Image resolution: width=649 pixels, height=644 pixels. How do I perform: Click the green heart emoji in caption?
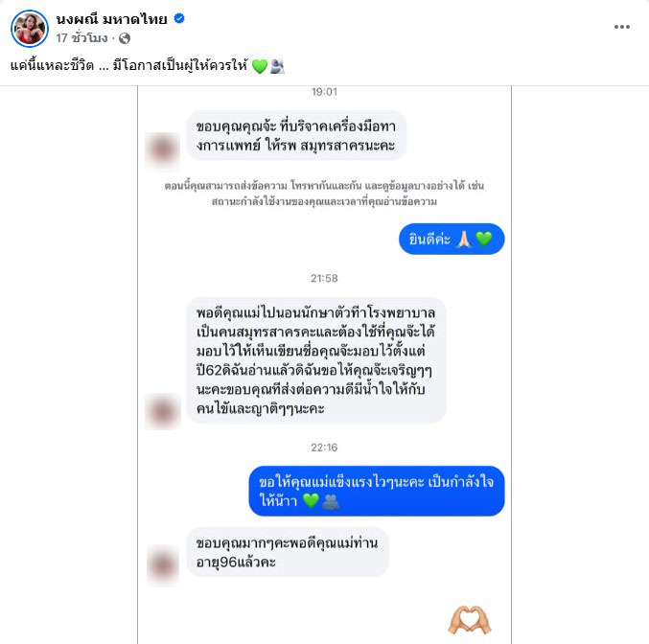pyautogui.click(x=260, y=66)
